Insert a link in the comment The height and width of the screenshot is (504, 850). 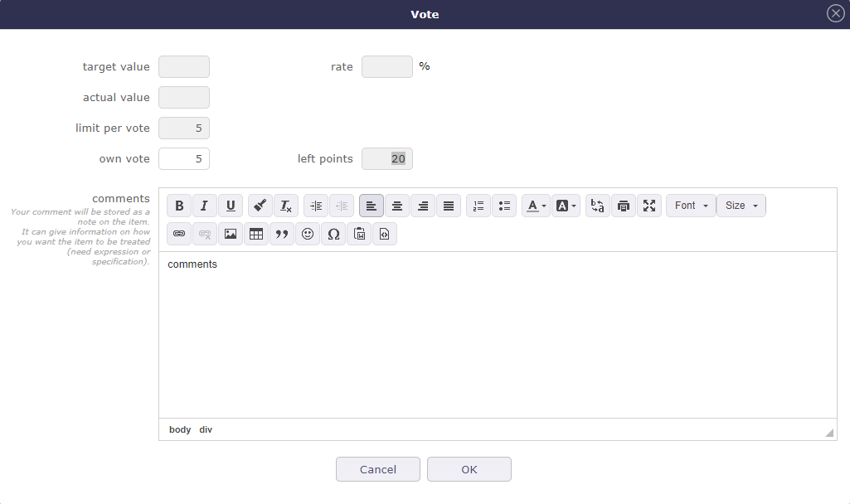pyautogui.click(x=179, y=235)
